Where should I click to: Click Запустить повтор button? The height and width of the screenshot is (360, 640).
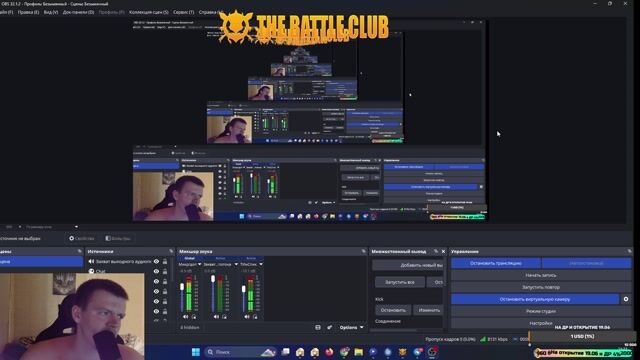click(x=541, y=287)
